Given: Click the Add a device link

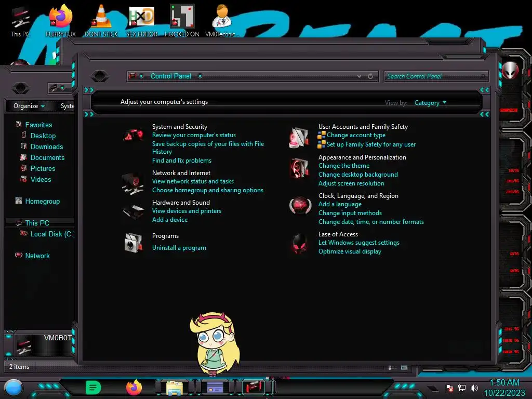Looking at the screenshot, I should click(170, 220).
